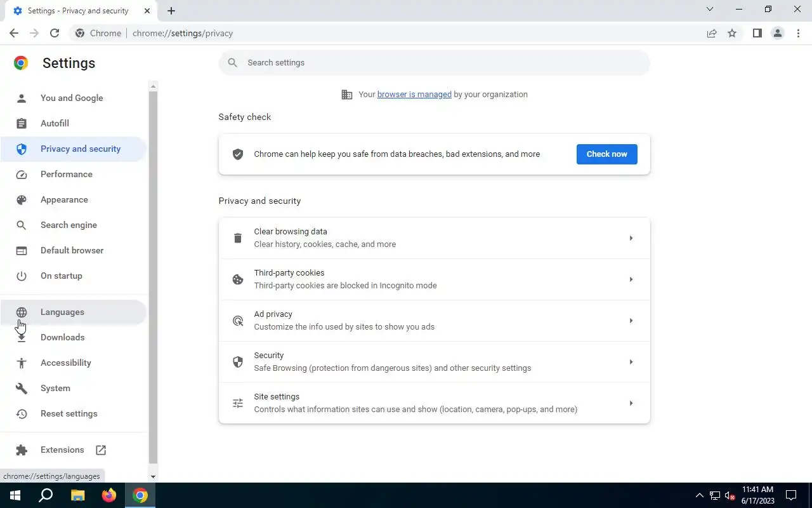Click the You and Google person icon
The image size is (812, 508).
point(22,98)
